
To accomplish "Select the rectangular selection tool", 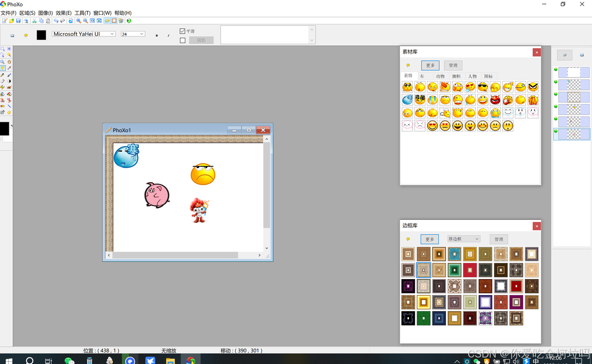I will point(2,49).
